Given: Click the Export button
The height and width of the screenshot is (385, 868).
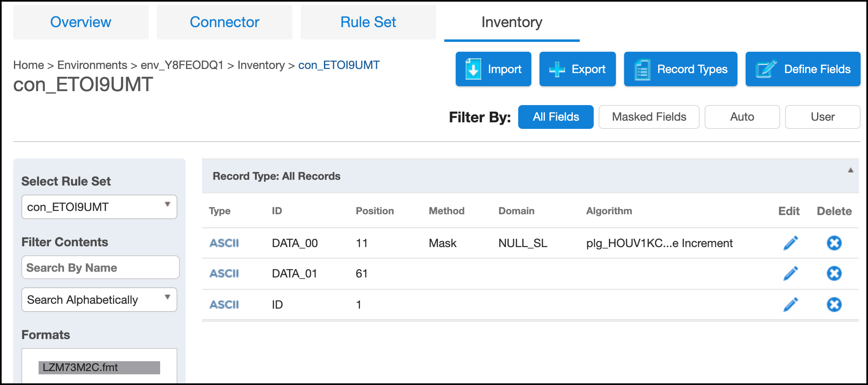Looking at the screenshot, I should (577, 69).
